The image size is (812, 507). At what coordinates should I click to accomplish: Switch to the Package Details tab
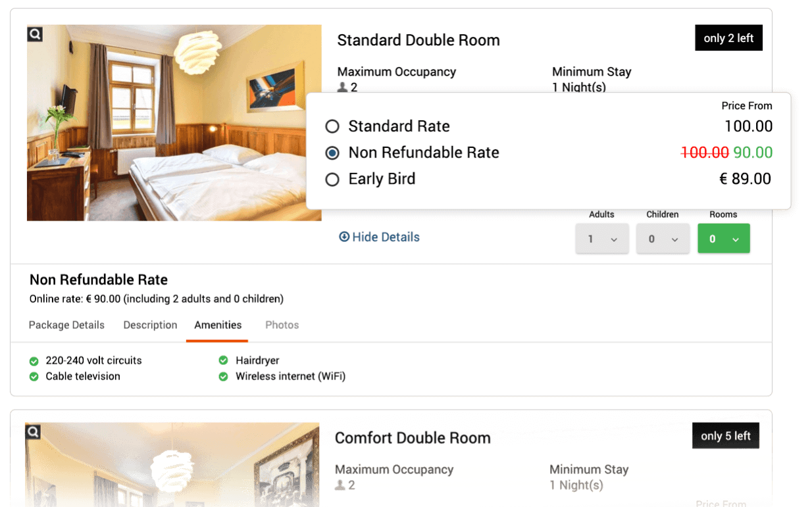click(x=66, y=325)
